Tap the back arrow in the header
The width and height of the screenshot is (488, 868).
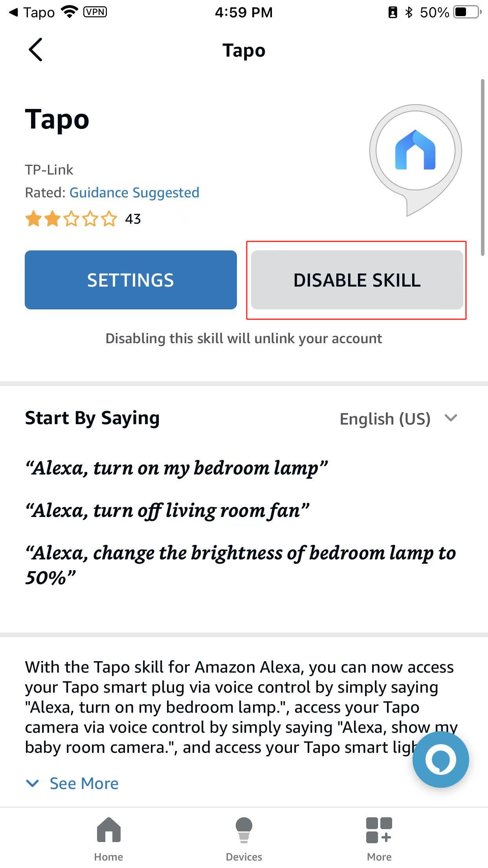click(35, 50)
